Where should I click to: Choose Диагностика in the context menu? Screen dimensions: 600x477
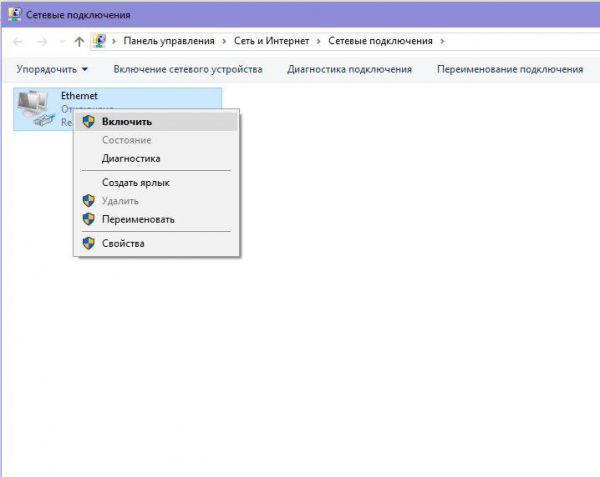coord(156,158)
